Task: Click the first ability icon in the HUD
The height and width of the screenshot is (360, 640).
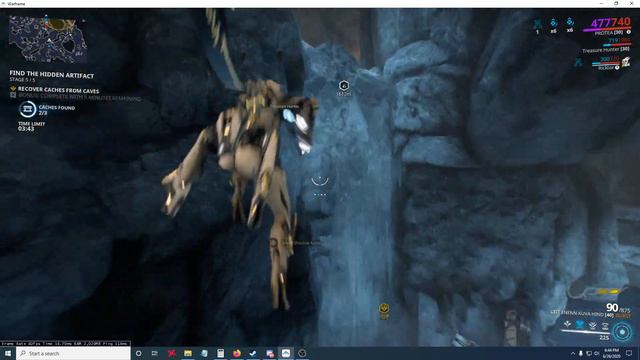Action: pos(567,324)
